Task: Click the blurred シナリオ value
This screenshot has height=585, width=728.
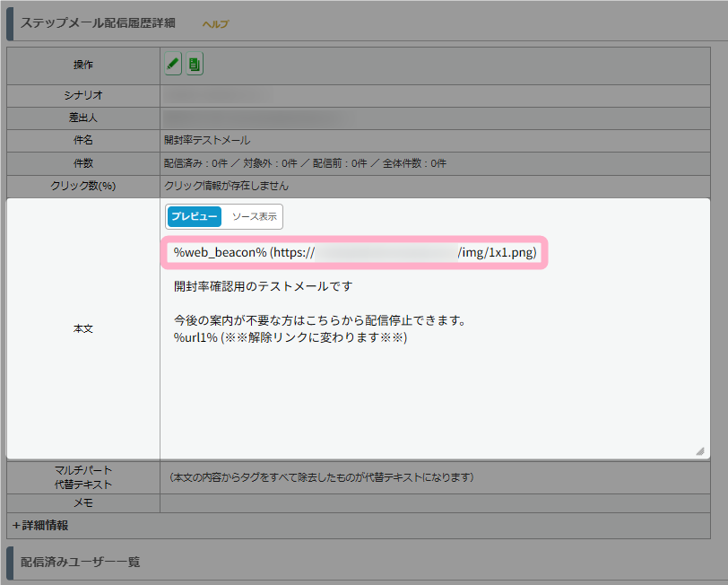Action: (x=224, y=94)
